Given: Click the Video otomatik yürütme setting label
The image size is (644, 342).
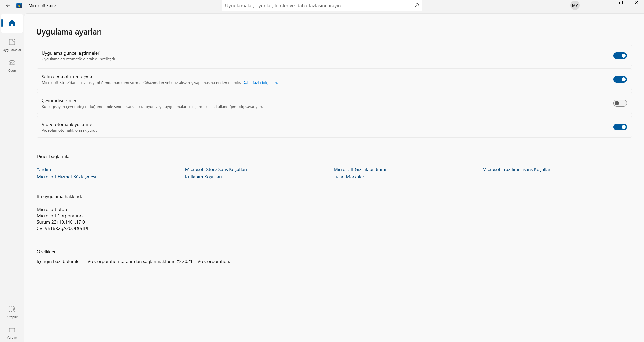Looking at the screenshot, I should 67,124.
